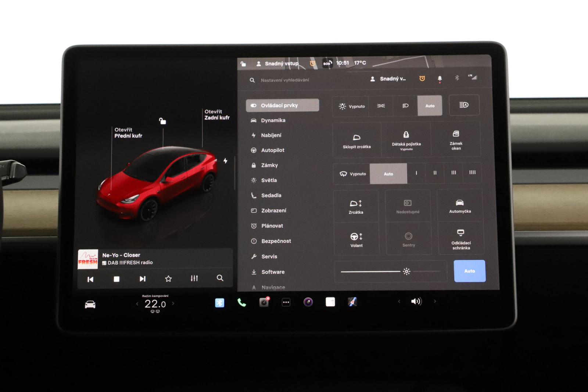588x392 pixels.
Task: Tap the car controls icon in bottom bar
Action: click(x=90, y=304)
